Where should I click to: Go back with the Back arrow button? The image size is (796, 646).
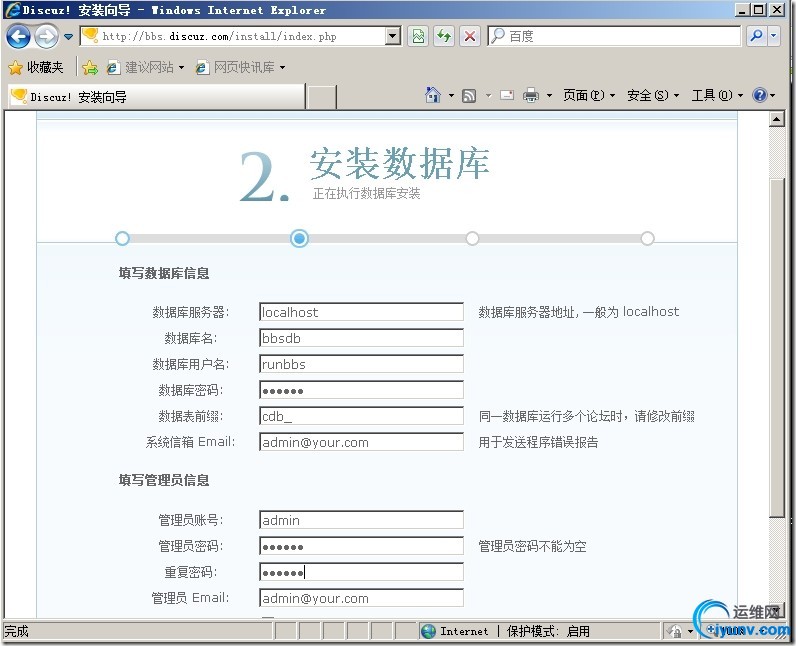pyautogui.click(x=18, y=37)
